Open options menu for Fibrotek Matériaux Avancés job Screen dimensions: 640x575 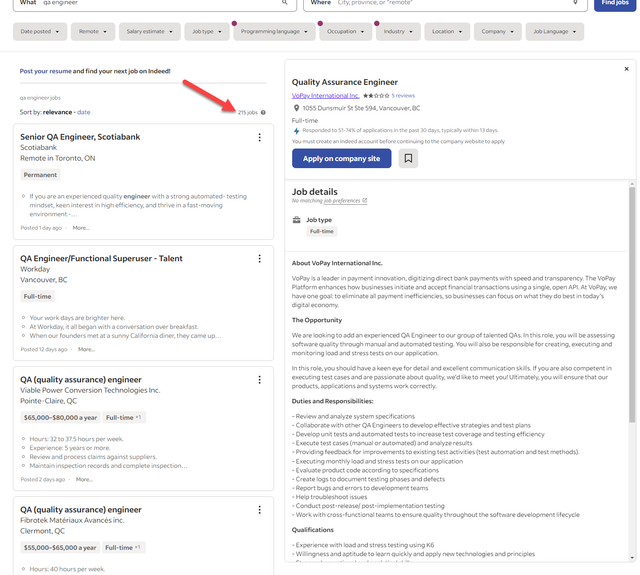(x=260, y=510)
